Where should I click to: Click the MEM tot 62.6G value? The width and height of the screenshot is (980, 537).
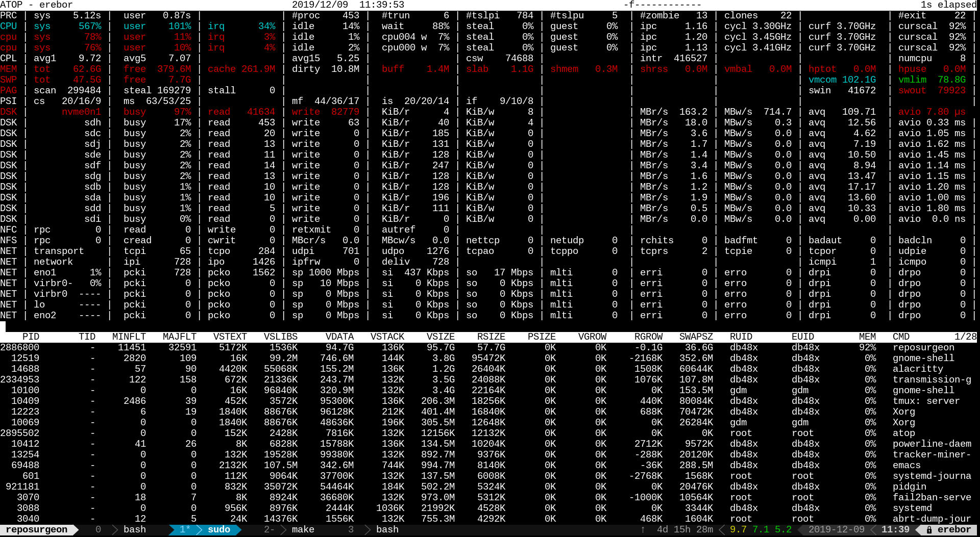[x=67, y=69]
